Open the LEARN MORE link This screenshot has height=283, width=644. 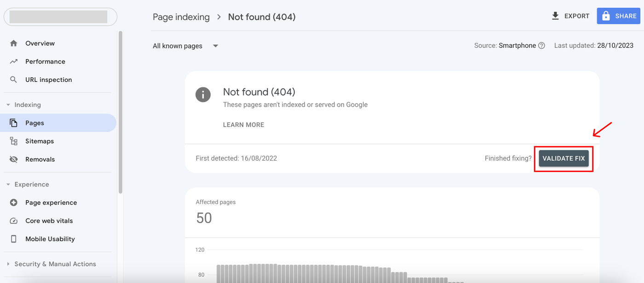tap(243, 124)
